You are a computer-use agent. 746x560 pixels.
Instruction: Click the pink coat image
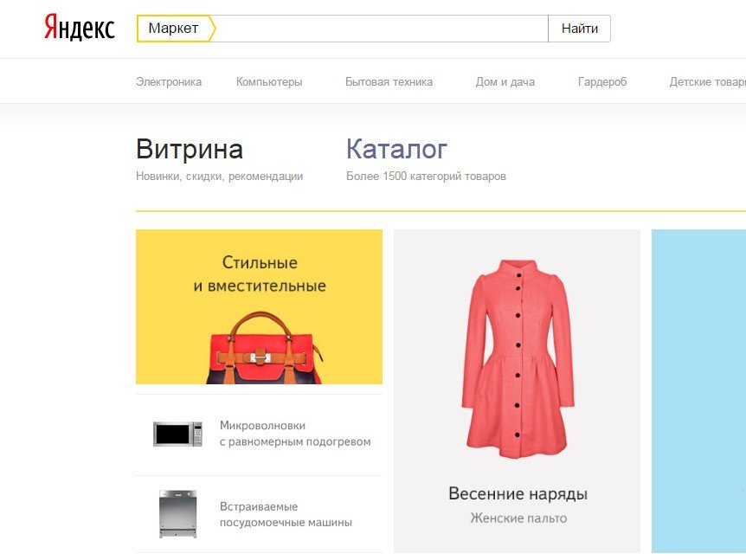pyautogui.click(x=518, y=357)
